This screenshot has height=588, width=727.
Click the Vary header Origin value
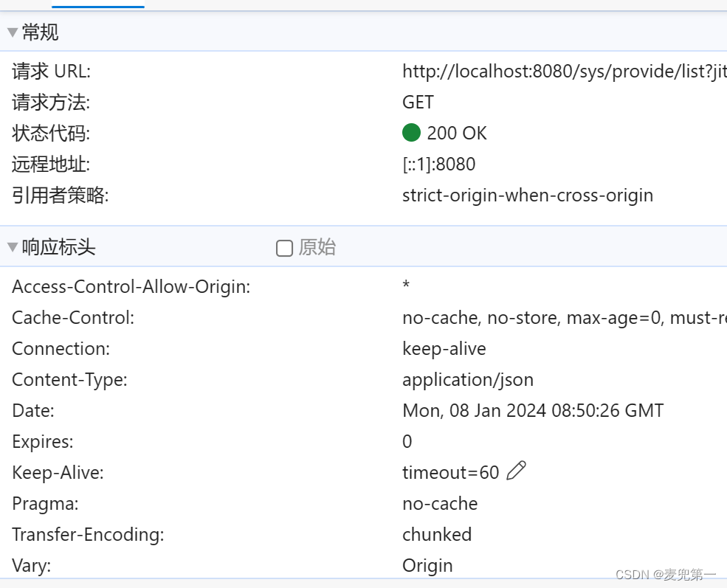pyautogui.click(x=427, y=565)
